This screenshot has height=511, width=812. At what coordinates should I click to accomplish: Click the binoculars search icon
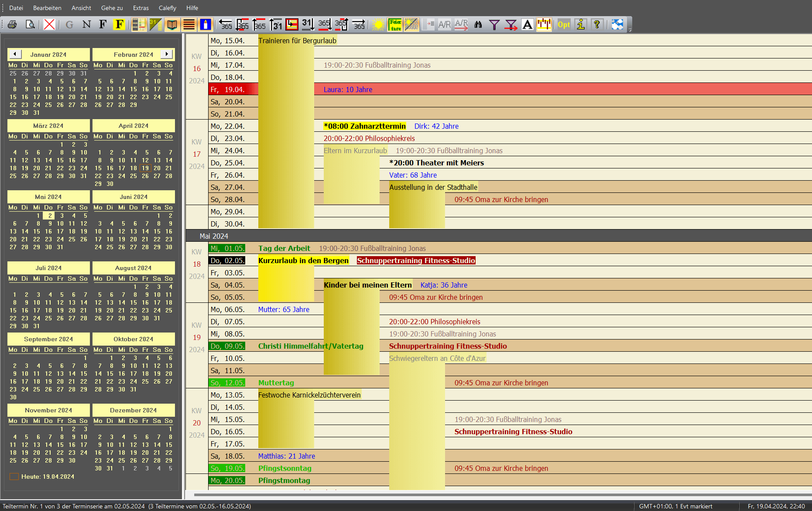478,24
